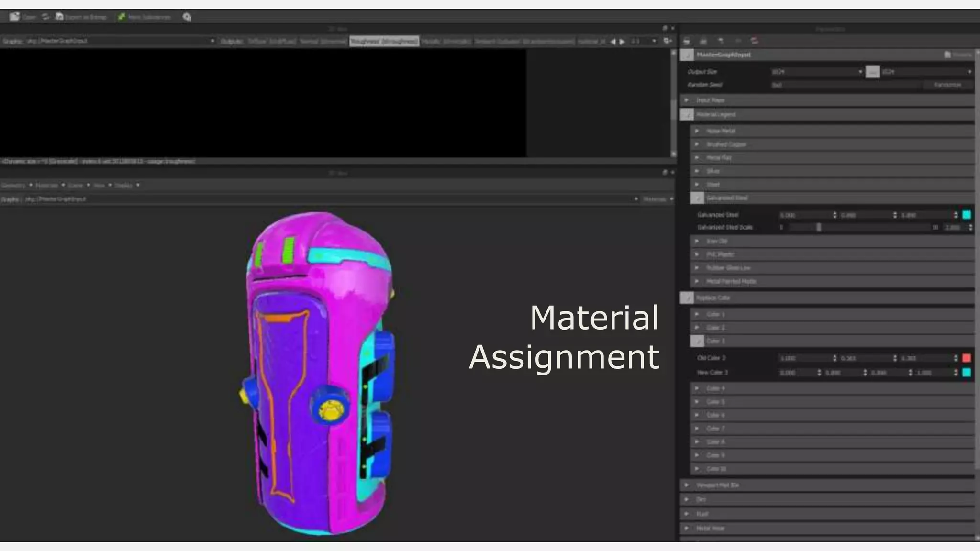Switch to the Normal output tab
This screenshot has height=551, width=980.
pos(323,42)
